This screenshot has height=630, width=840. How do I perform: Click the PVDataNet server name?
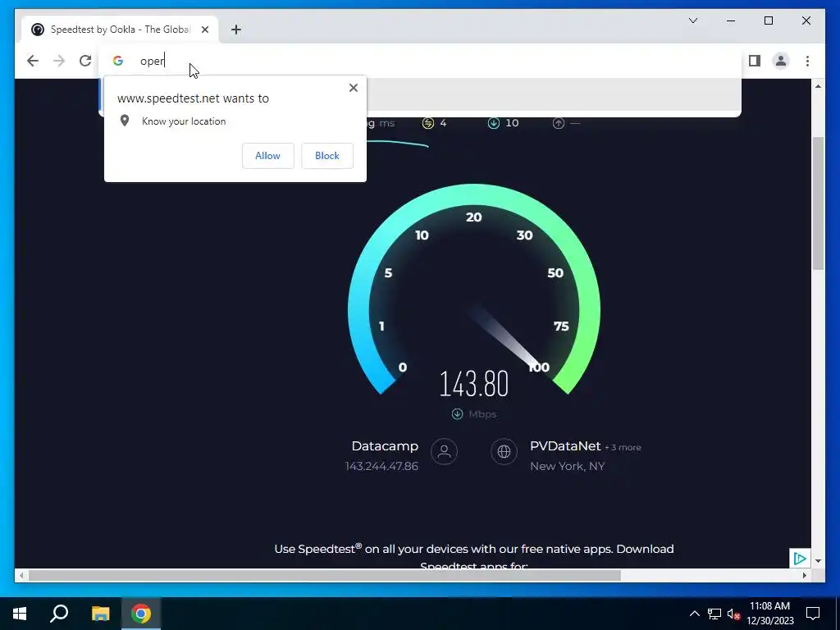click(565, 445)
